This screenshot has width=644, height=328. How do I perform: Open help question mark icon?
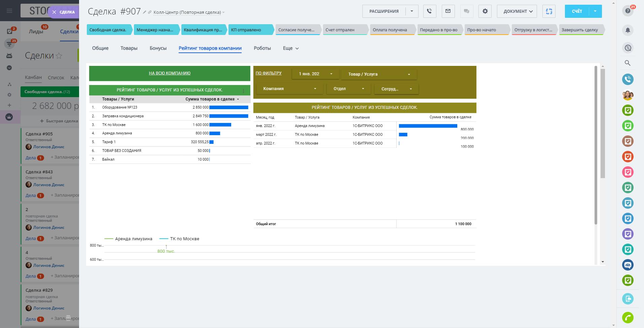click(628, 11)
